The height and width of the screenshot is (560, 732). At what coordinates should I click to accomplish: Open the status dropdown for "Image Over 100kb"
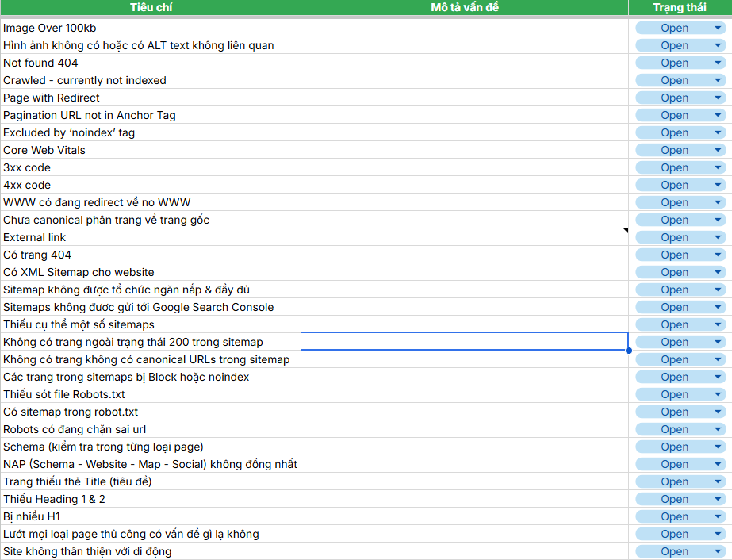coord(718,26)
